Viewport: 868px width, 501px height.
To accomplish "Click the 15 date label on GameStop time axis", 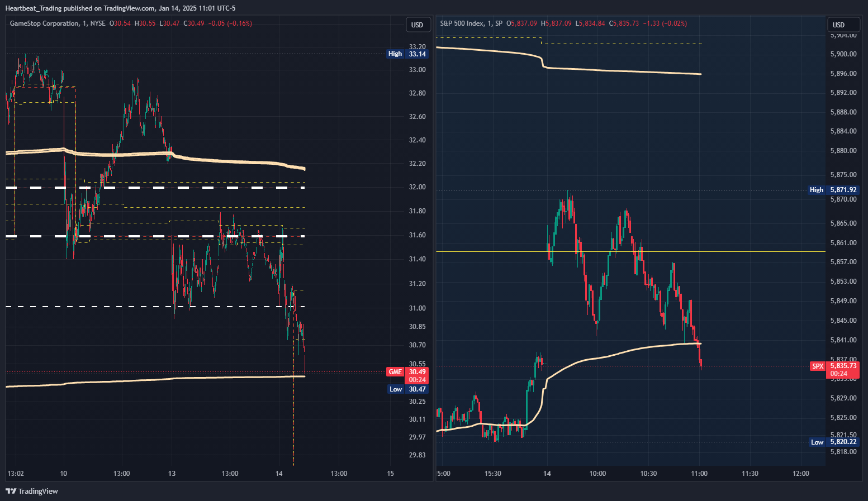I will 391,474.
